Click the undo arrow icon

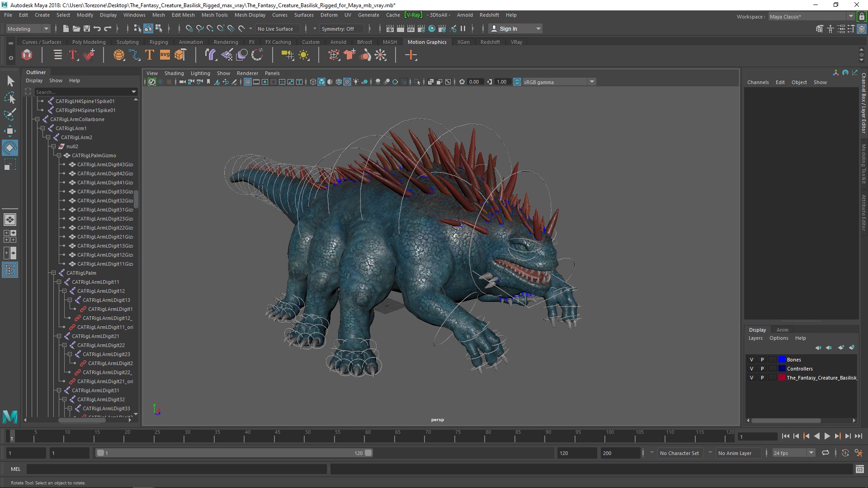pyautogui.click(x=97, y=28)
